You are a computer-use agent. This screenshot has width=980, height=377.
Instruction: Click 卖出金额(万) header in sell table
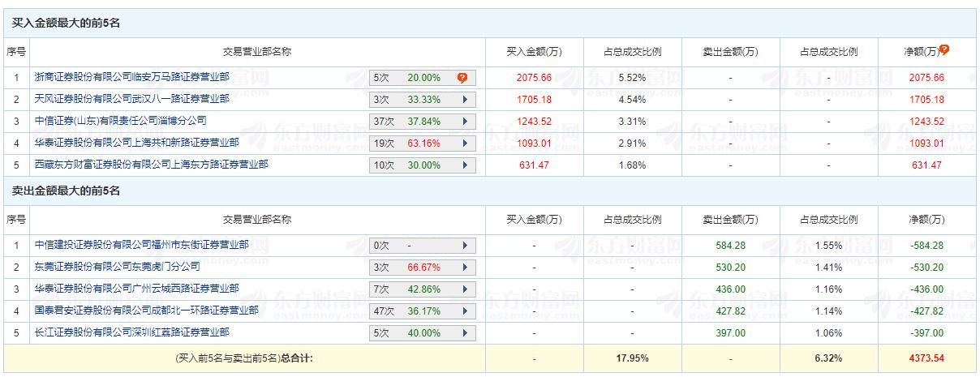click(x=730, y=220)
